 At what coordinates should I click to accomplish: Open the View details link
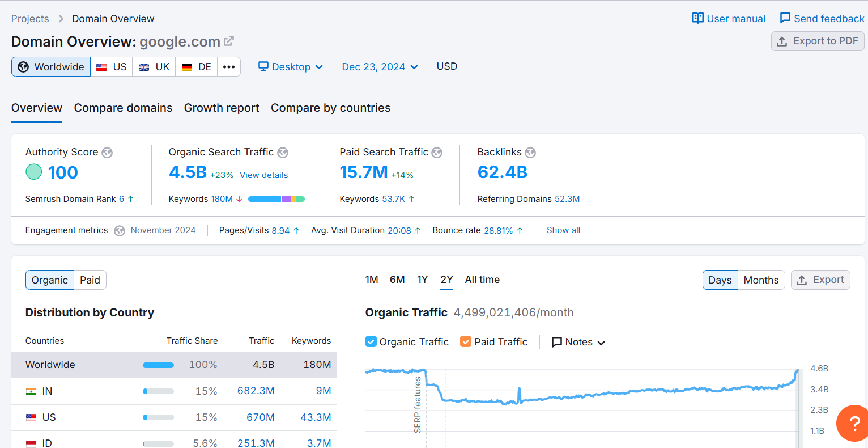click(263, 175)
